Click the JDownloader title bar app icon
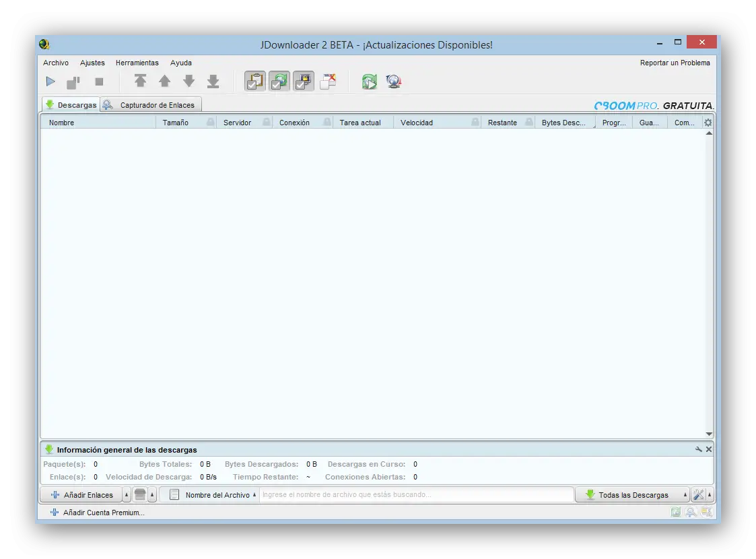756x559 pixels. click(x=44, y=44)
